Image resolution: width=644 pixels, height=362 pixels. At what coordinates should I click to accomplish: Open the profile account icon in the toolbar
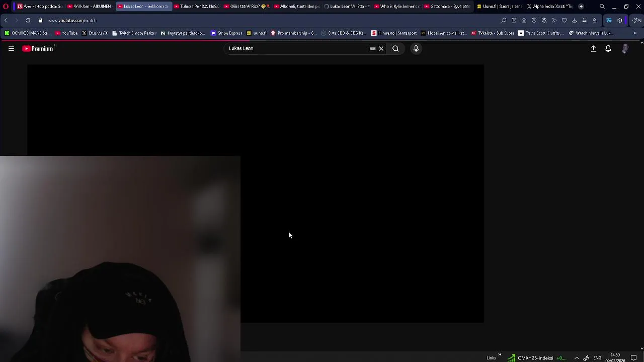(x=594, y=20)
